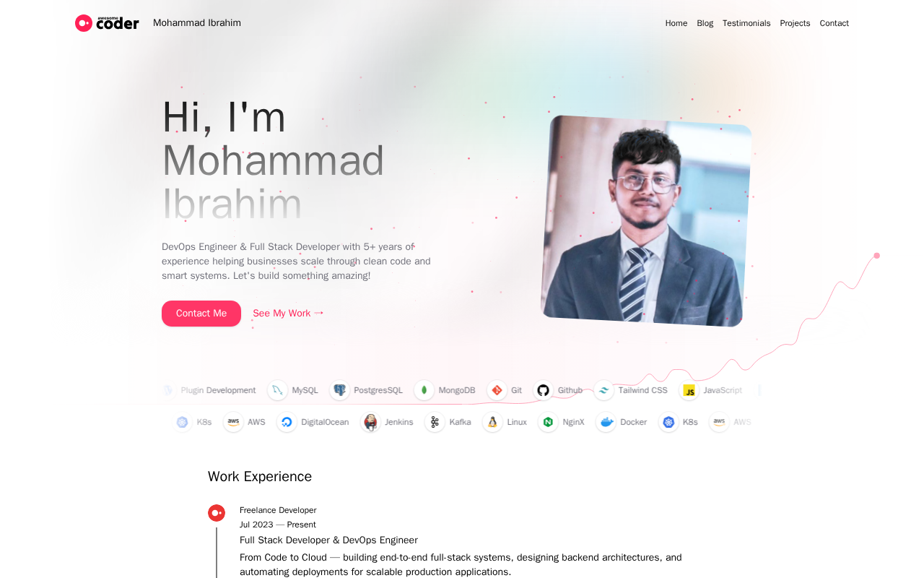
Task: Go to Testimonials section
Action: (746, 23)
